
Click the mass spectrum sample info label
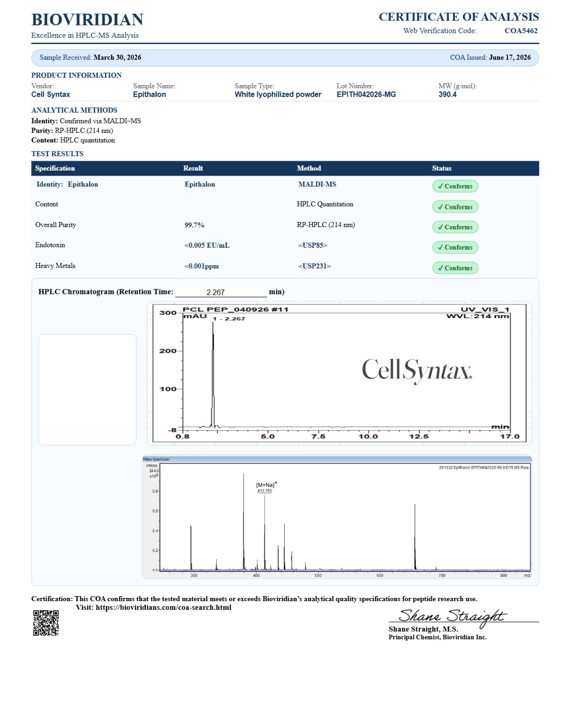coord(484,468)
